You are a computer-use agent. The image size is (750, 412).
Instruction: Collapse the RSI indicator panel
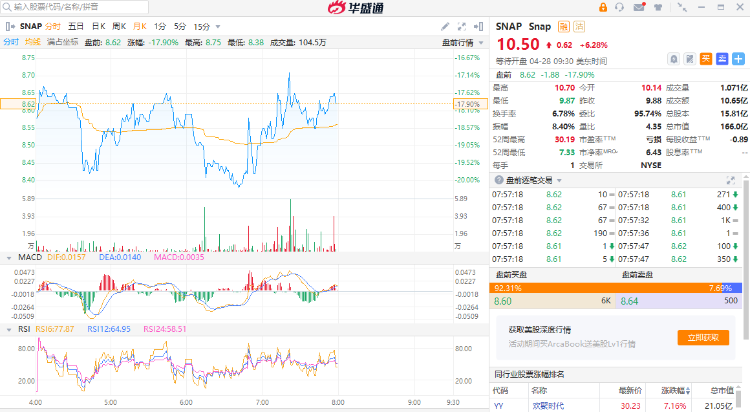(9, 330)
